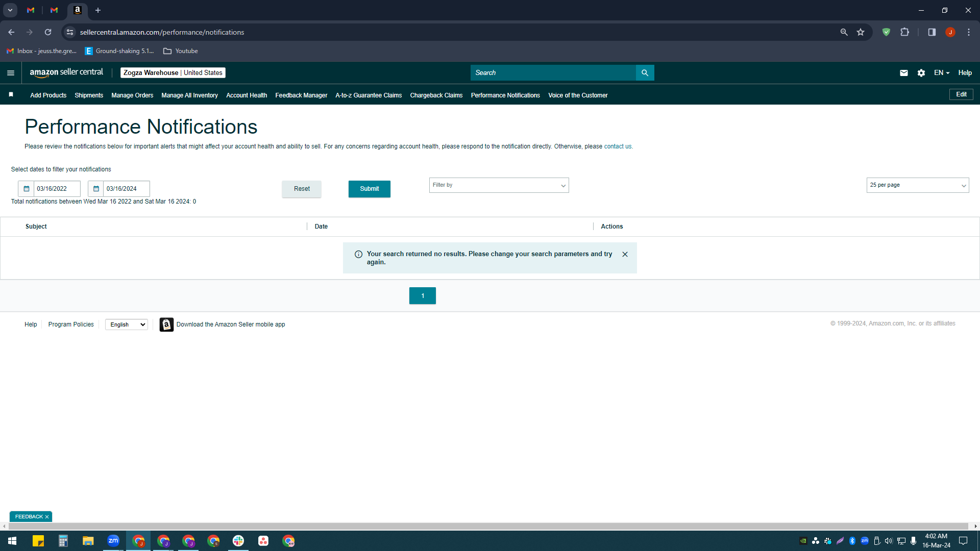
Task: Click the start date field 03/16/2022
Action: coord(57,189)
